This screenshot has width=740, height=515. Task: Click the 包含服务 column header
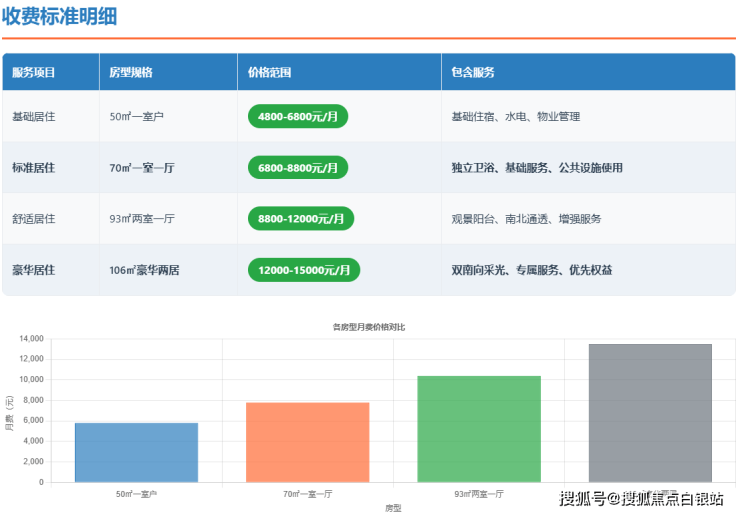point(473,73)
